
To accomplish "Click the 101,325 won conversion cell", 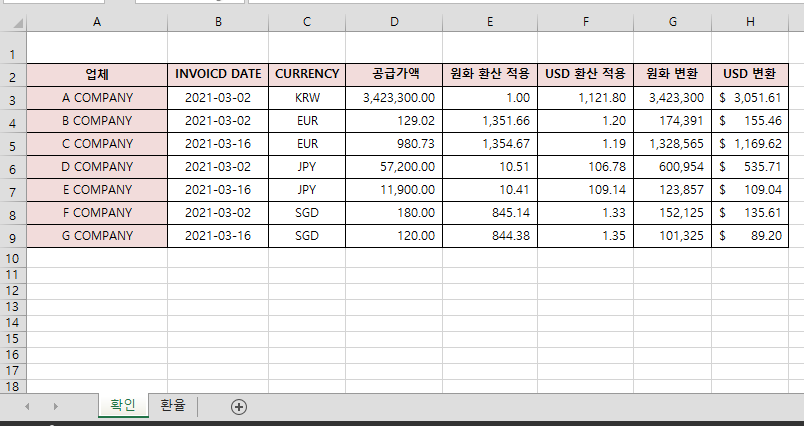I will [672, 236].
